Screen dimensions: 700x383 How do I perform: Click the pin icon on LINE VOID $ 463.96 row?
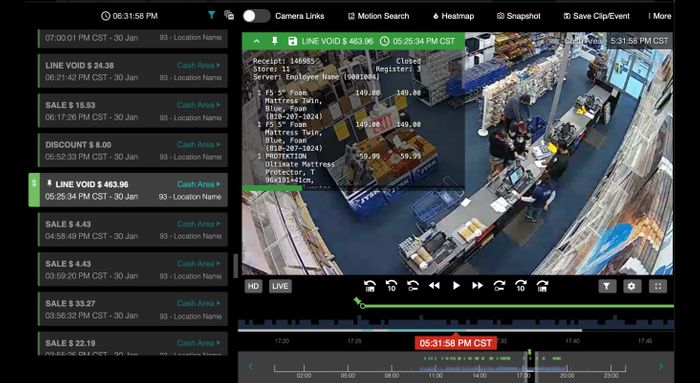point(49,183)
